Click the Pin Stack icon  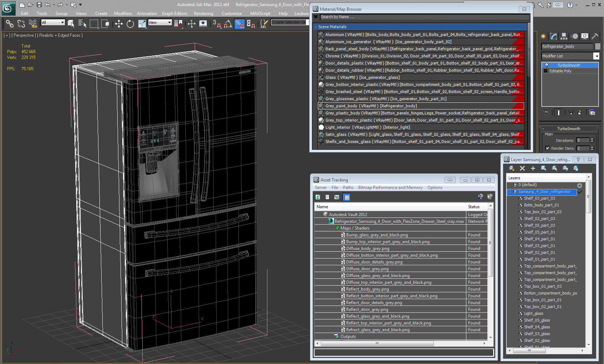click(546, 112)
